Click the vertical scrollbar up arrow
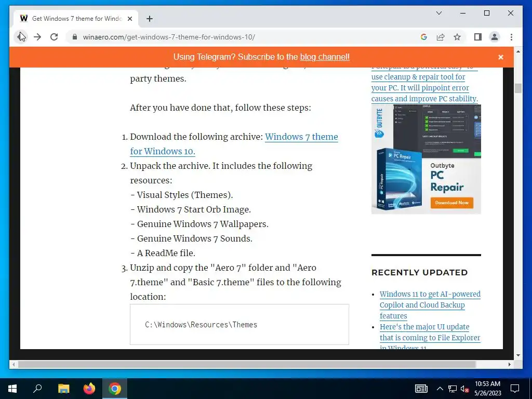Viewport: 532px width, 399px height. (x=518, y=51)
